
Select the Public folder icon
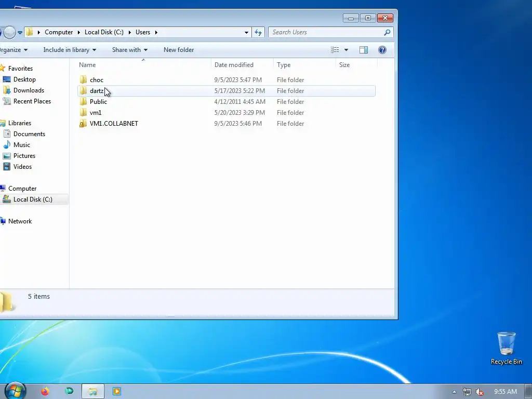point(83,101)
